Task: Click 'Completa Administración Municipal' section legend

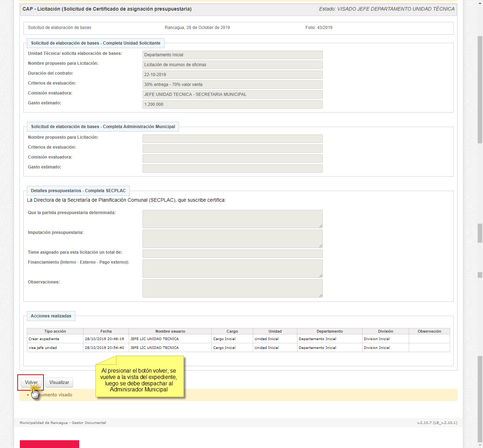Action: [103, 127]
